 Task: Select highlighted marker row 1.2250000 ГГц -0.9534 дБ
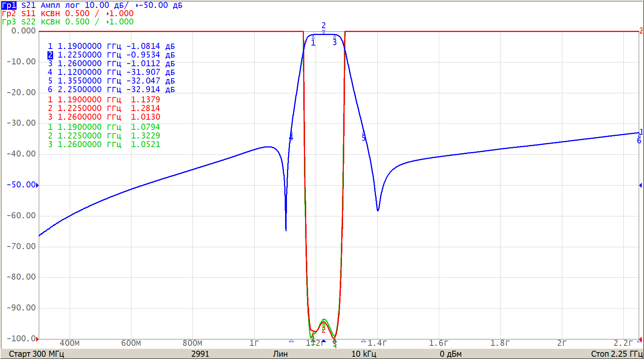[111, 55]
